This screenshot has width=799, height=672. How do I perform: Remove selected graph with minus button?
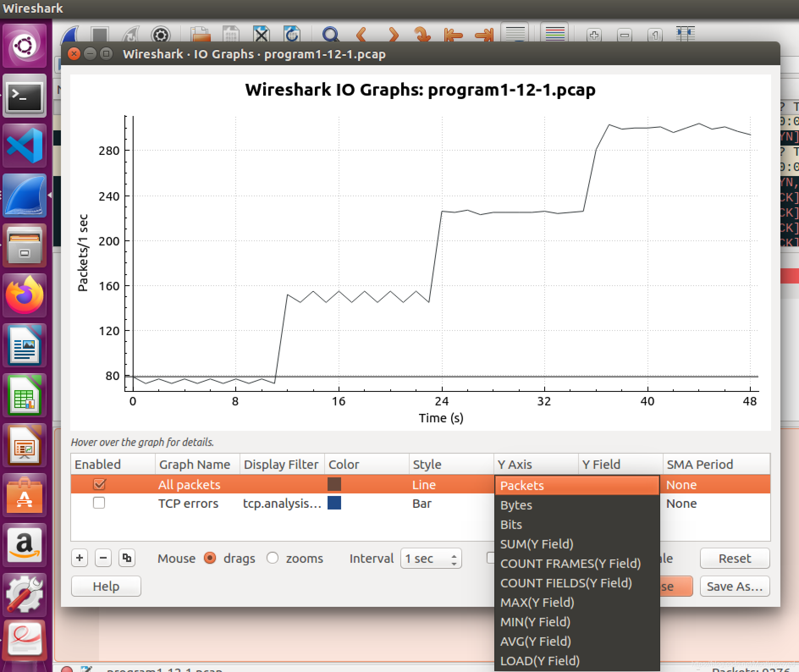103,558
